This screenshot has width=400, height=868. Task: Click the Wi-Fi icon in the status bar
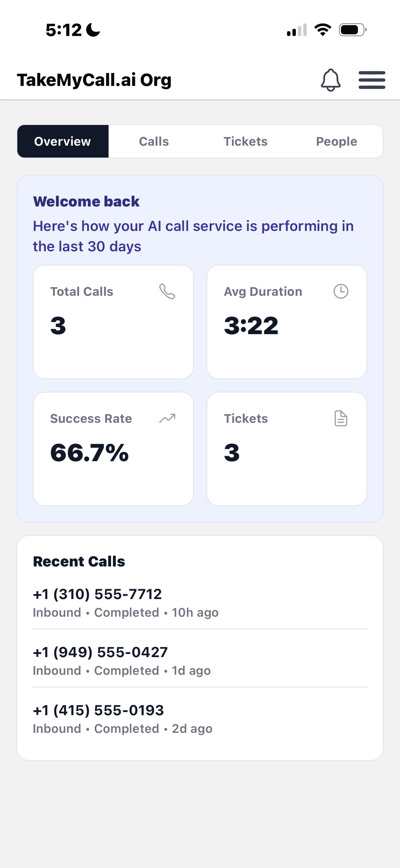323,30
